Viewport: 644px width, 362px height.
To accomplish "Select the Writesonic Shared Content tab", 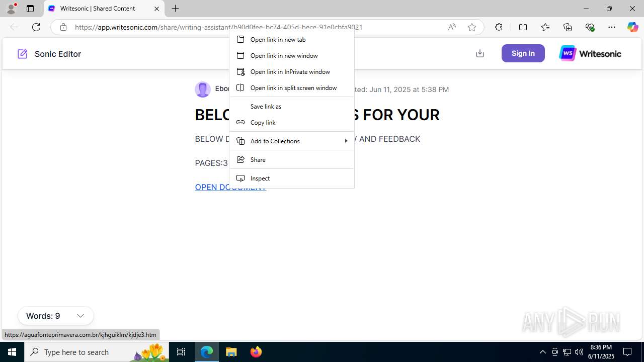I will point(105,9).
